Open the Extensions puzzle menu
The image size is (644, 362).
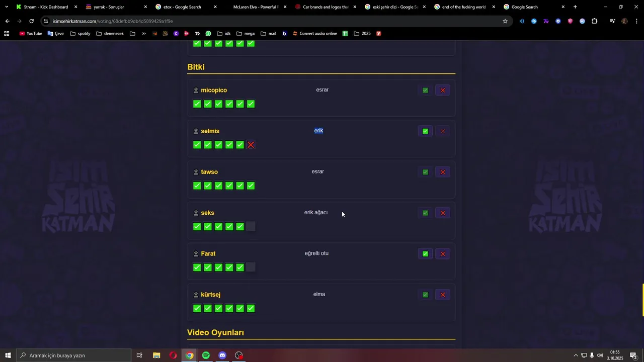pyautogui.click(x=595, y=21)
